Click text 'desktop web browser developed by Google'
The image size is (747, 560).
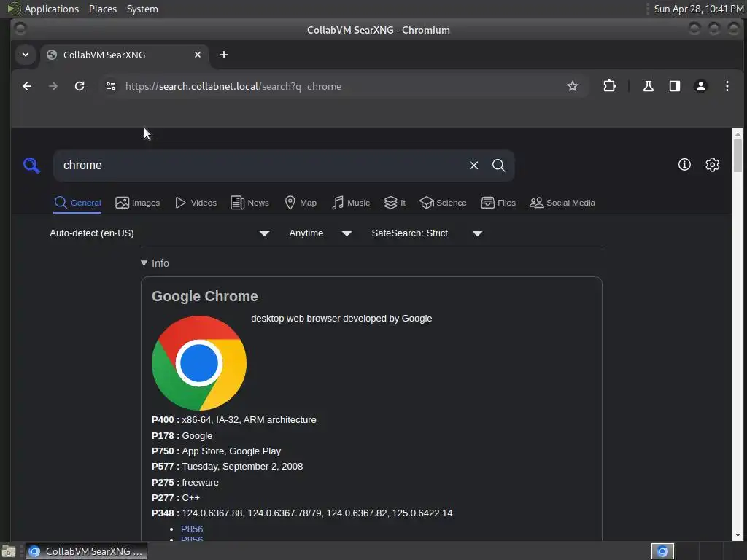(341, 319)
